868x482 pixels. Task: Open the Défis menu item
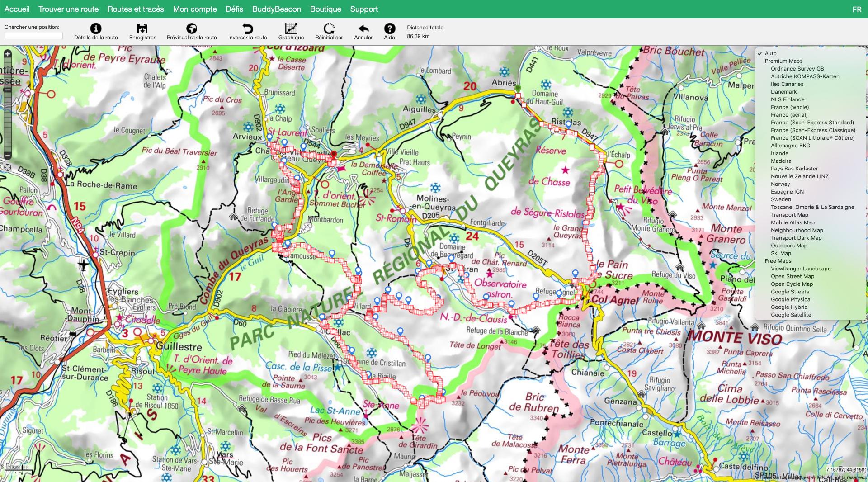[235, 9]
